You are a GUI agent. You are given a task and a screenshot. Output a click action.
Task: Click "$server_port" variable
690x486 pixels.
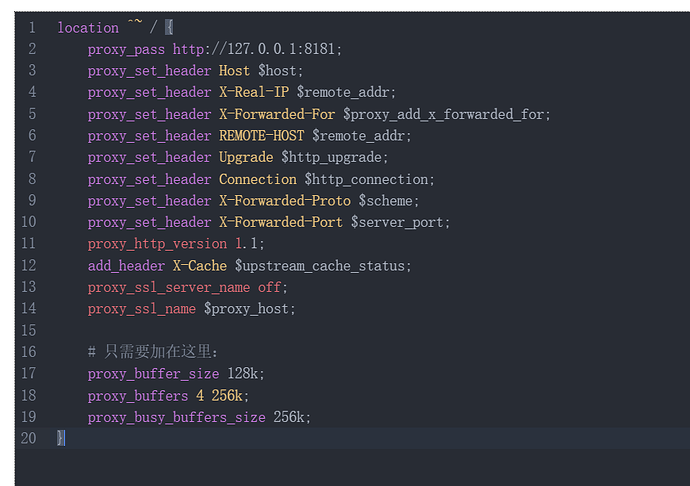(399, 222)
